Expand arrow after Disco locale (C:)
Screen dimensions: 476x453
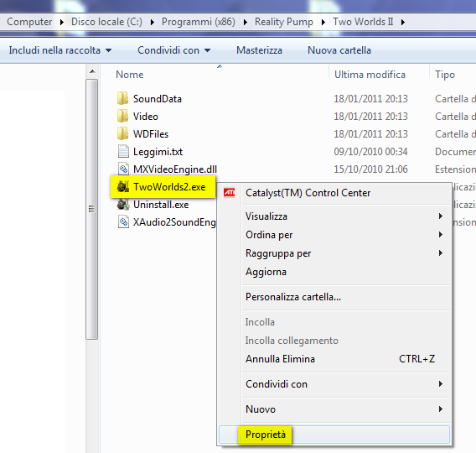tap(152, 22)
